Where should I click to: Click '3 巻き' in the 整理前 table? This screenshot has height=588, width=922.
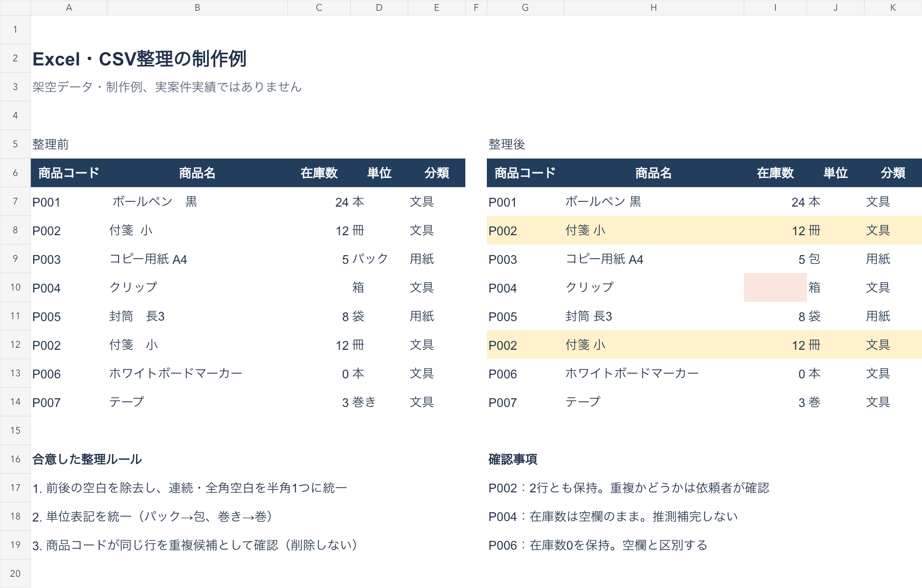[359, 402]
